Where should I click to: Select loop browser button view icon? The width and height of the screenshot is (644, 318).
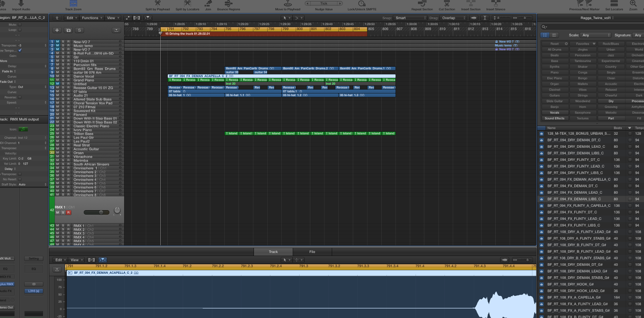545,35
